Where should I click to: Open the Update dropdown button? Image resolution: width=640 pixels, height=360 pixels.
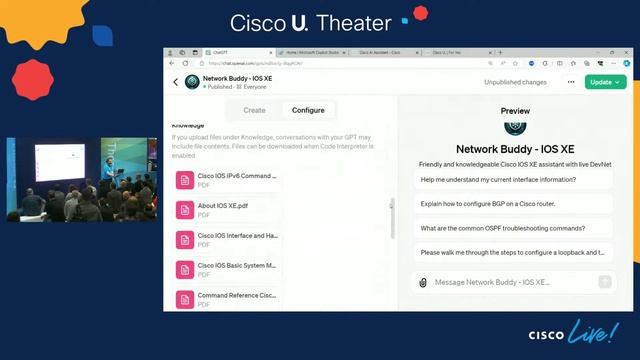pos(605,82)
